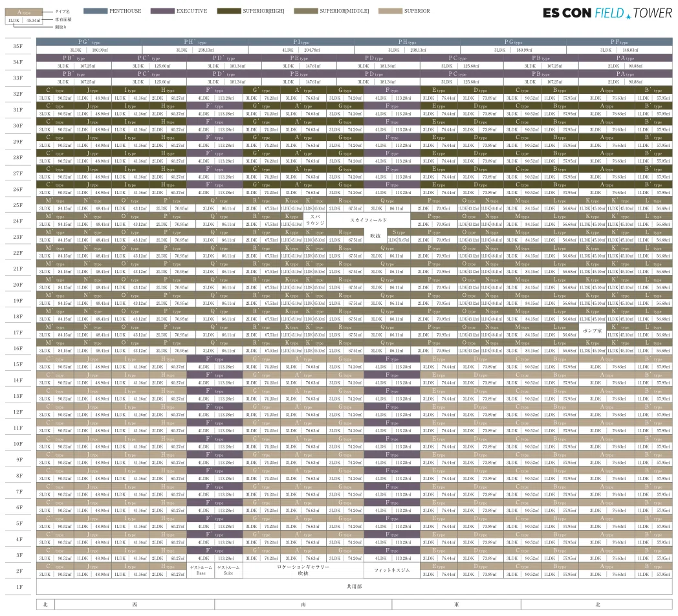Click the 東 direction label at the bottom
Viewport: 678px width, 616px height.
tap(456, 605)
